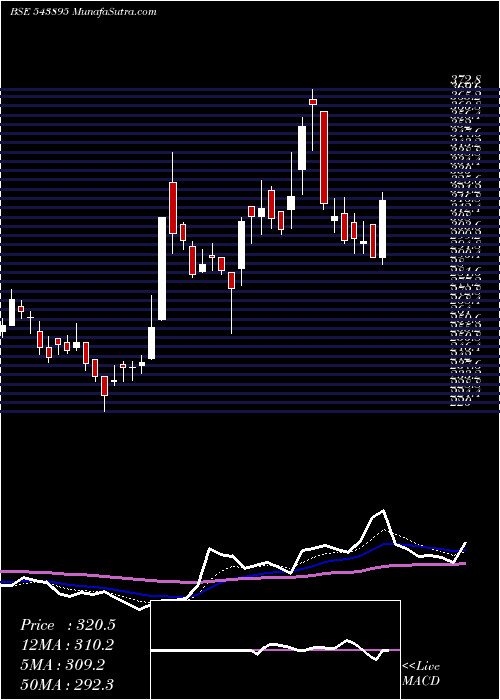Screen dimensions: 500x700
Task: Select the Price : 320.5 readout
Action: [x=68, y=625]
